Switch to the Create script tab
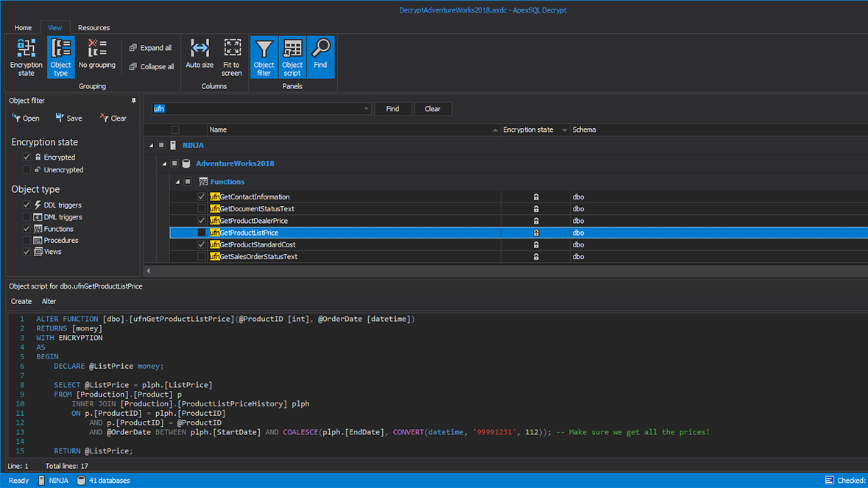The image size is (868, 488). pyautogui.click(x=21, y=302)
